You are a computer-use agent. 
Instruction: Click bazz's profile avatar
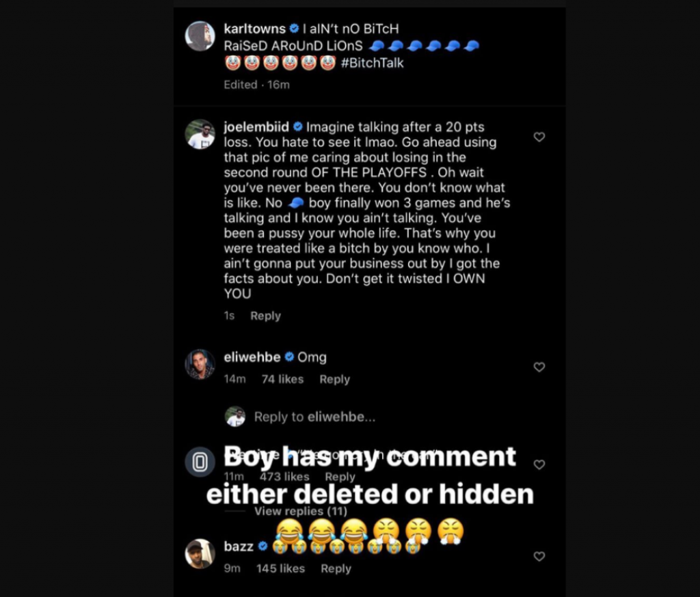(200, 553)
